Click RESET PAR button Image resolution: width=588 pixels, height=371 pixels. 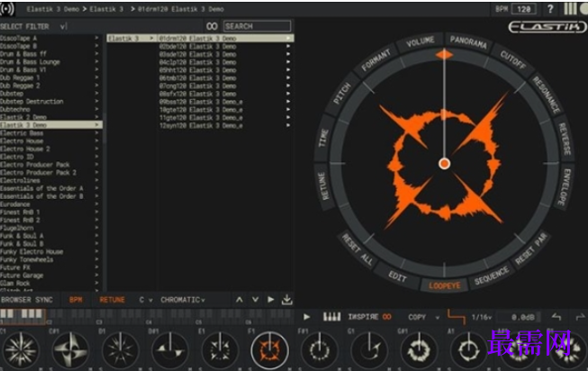point(531,249)
